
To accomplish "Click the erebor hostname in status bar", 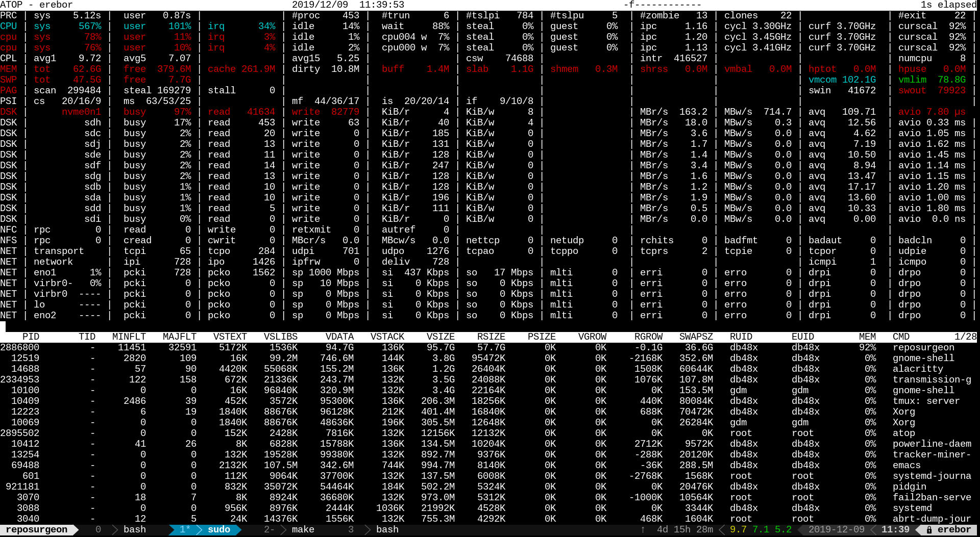I will [x=954, y=530].
